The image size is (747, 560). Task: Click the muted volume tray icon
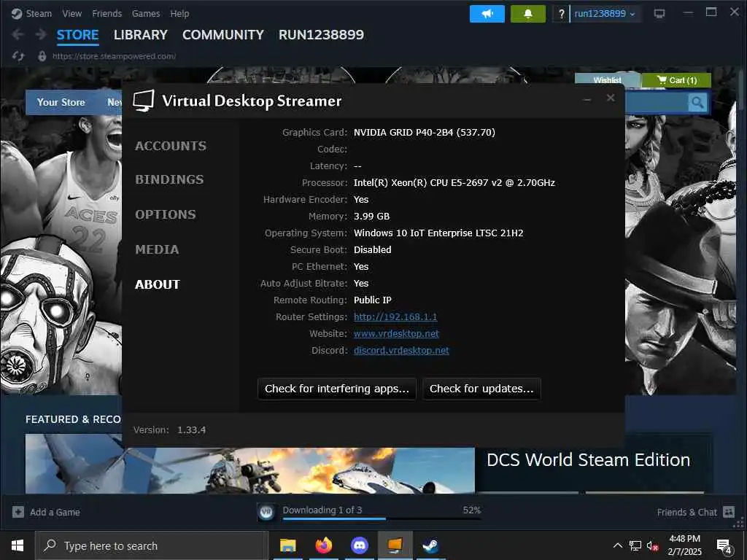[x=652, y=546]
